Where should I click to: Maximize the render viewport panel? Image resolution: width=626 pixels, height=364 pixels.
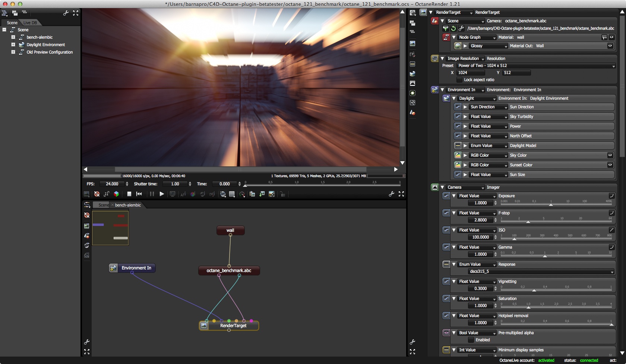pos(401,194)
